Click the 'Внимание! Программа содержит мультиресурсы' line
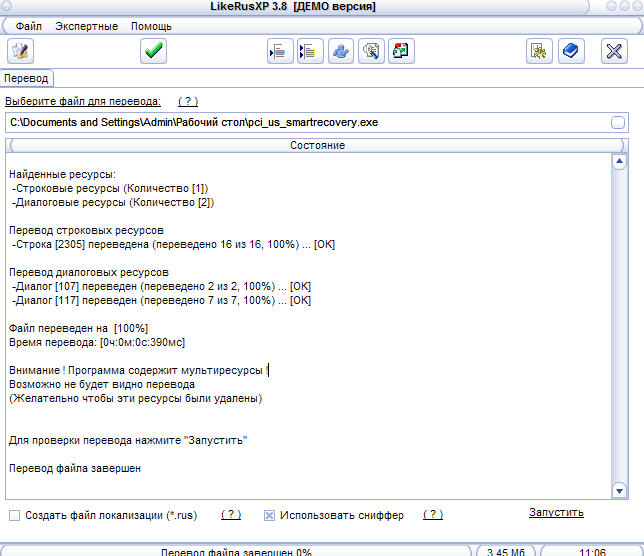The height and width of the screenshot is (556, 644). point(139,370)
